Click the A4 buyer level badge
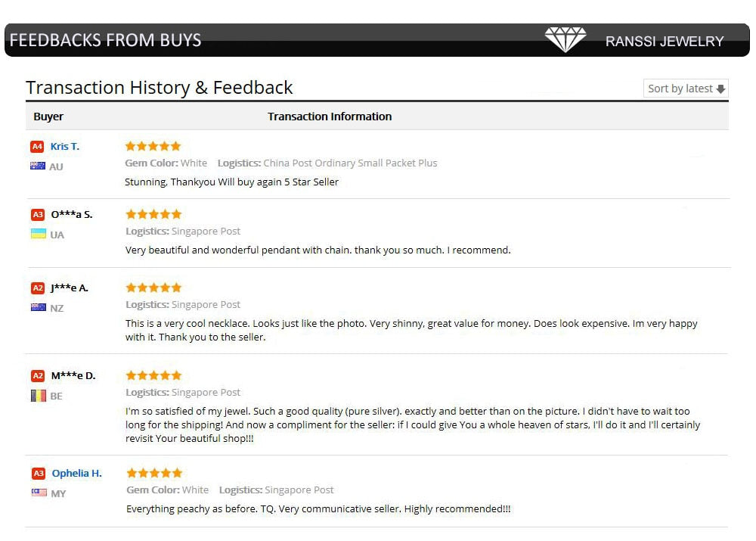This screenshot has height=541, width=756. (37, 146)
